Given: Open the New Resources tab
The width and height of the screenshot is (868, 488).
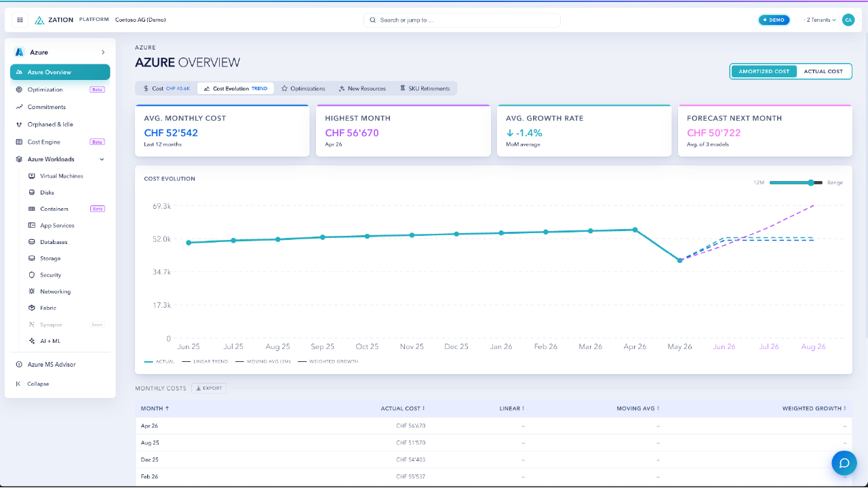Looking at the screenshot, I should click(x=362, y=88).
